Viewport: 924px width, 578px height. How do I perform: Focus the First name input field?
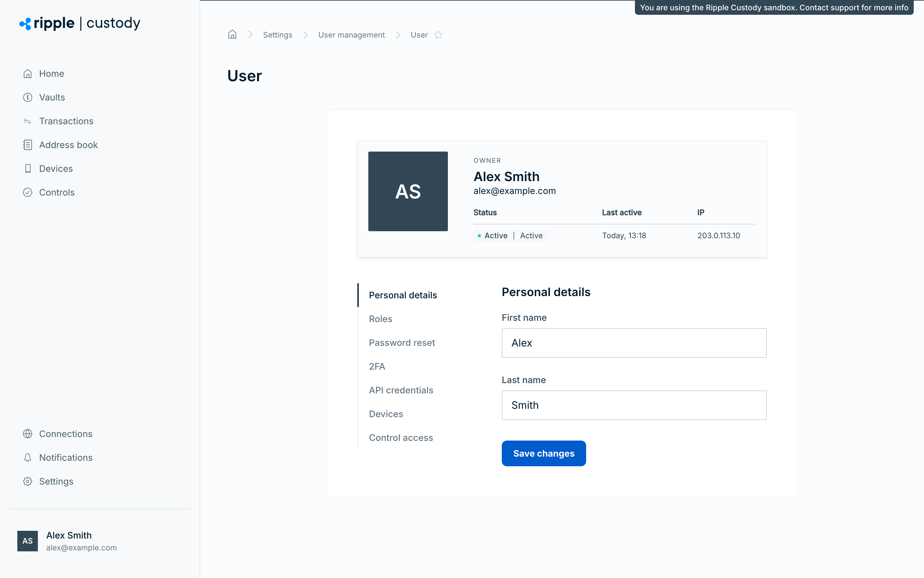coord(634,343)
